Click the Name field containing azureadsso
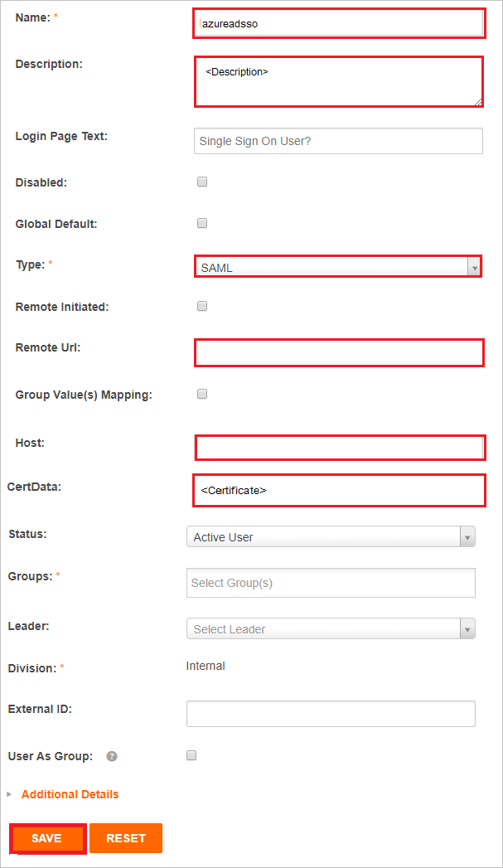The width and height of the screenshot is (503, 868). [x=339, y=23]
